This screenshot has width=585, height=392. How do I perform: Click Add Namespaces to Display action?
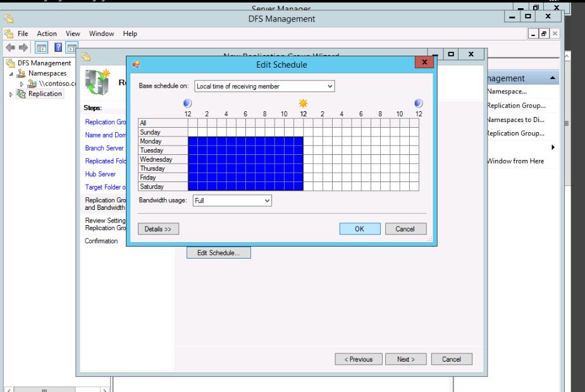(x=515, y=119)
